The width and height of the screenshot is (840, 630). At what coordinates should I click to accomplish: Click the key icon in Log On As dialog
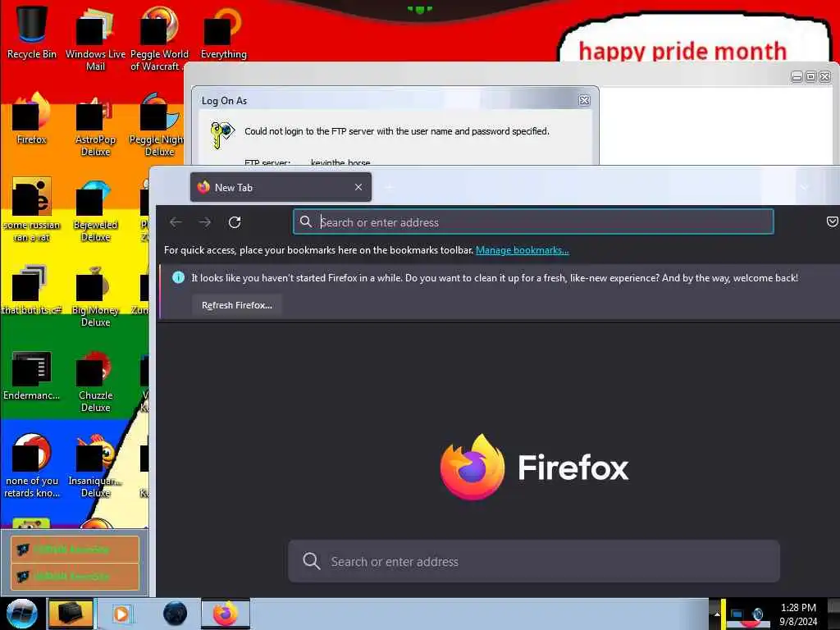[x=221, y=134]
